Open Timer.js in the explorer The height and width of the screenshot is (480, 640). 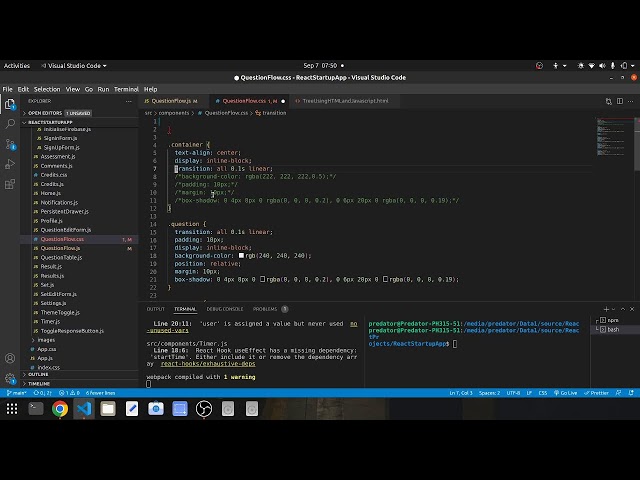pos(79,322)
